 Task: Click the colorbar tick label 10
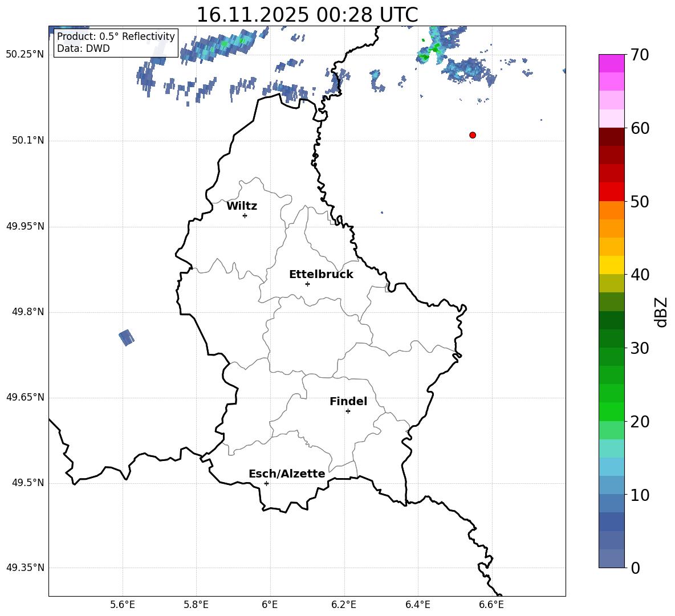[x=640, y=495]
